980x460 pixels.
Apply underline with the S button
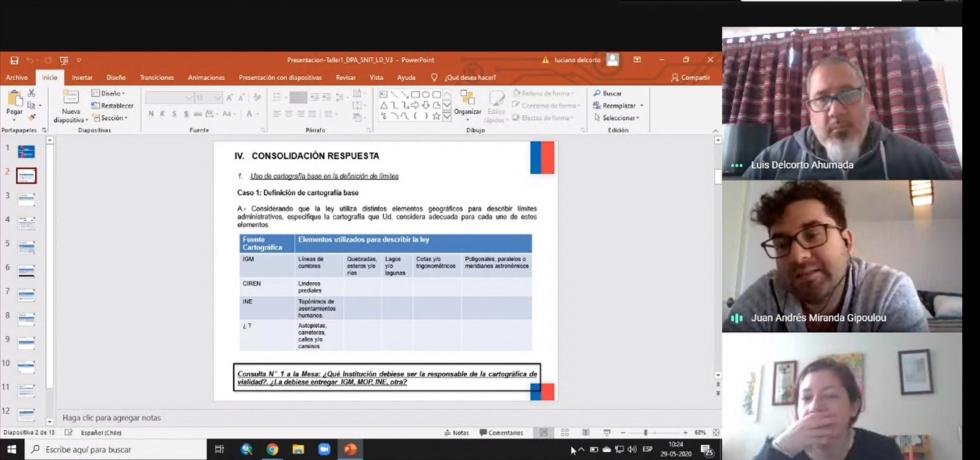coord(174,114)
